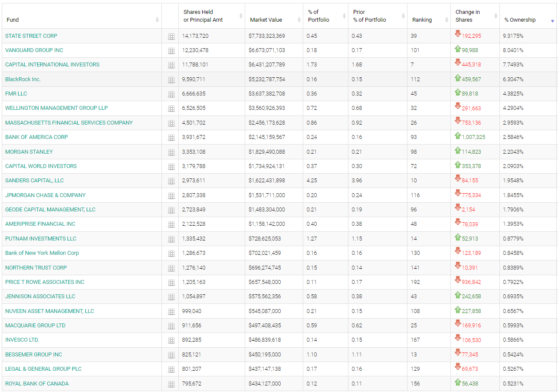Screen dimensions: 558x392
Task: Open grid icon in NORTHERN TRUST CORP row
Action: click(171, 268)
